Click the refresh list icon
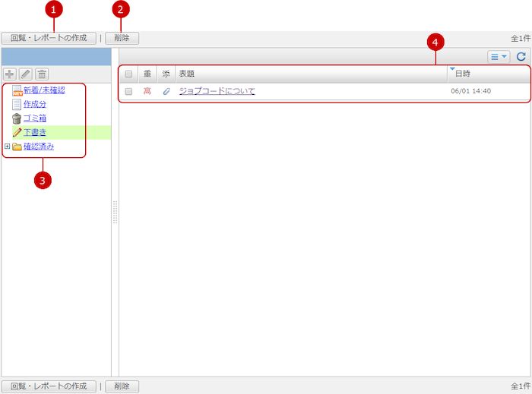 [521, 57]
